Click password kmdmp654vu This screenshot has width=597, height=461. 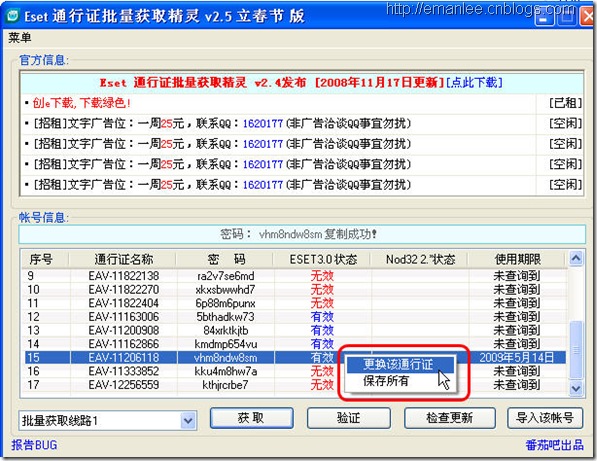click(x=225, y=344)
